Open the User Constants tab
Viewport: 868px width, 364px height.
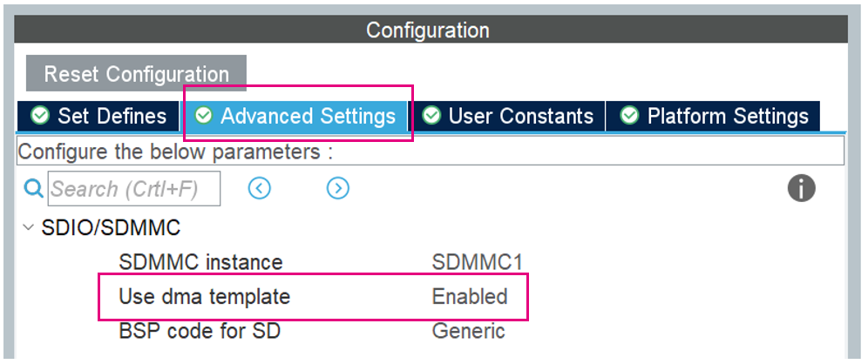pyautogui.click(x=507, y=116)
